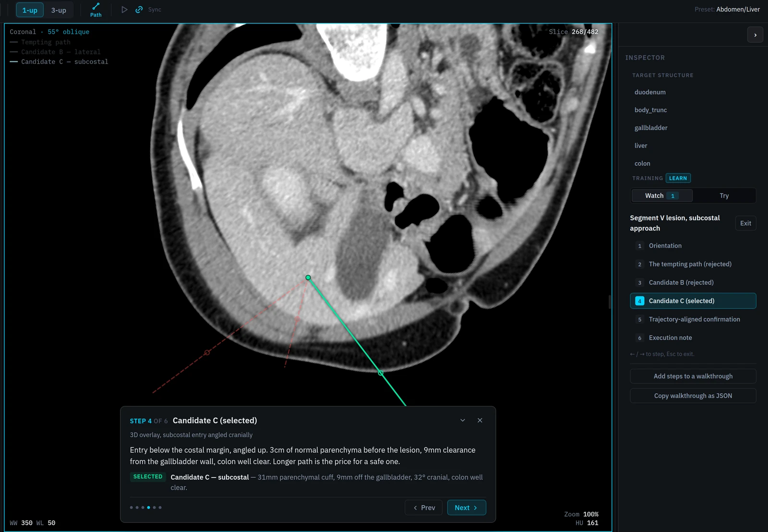Exit the walkthrough
This screenshot has height=532, width=768.
click(745, 223)
